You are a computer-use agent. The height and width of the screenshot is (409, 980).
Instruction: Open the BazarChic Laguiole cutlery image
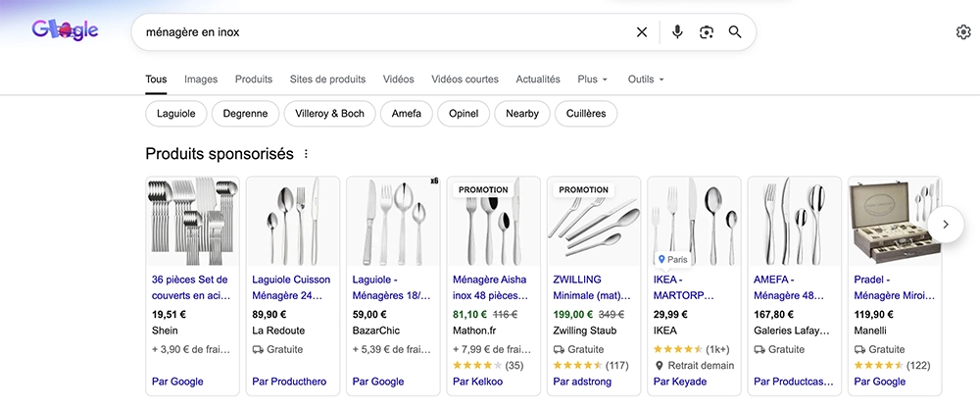pyautogui.click(x=393, y=222)
